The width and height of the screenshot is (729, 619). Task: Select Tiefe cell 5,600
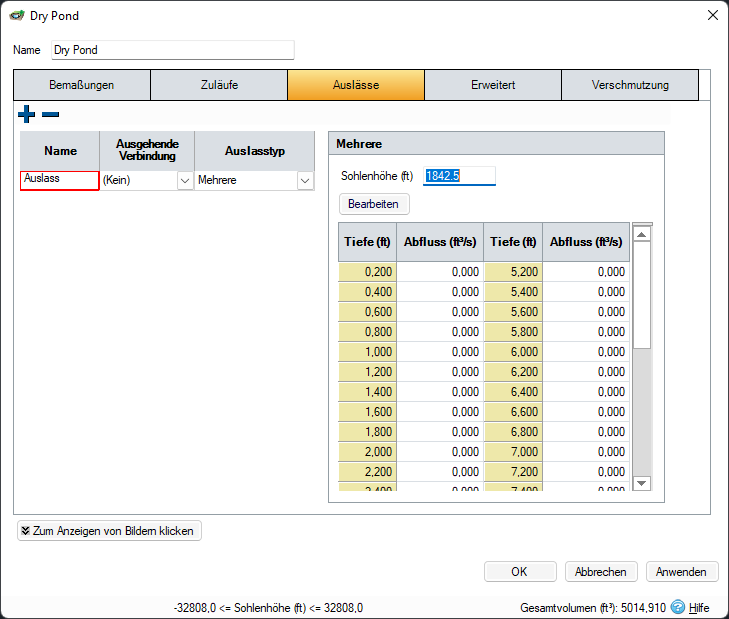pyautogui.click(x=513, y=312)
